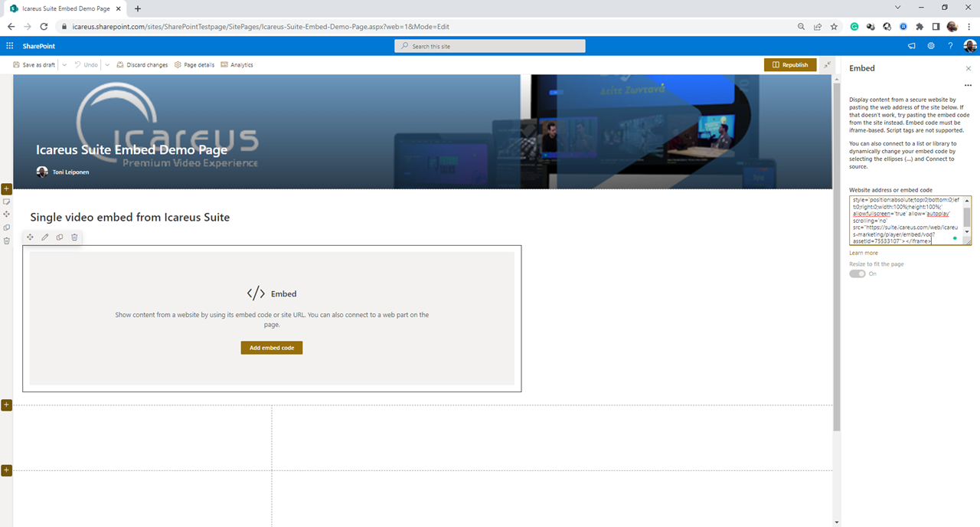Click the Republish button
Viewport: 980px width, 527px height.
pos(790,65)
